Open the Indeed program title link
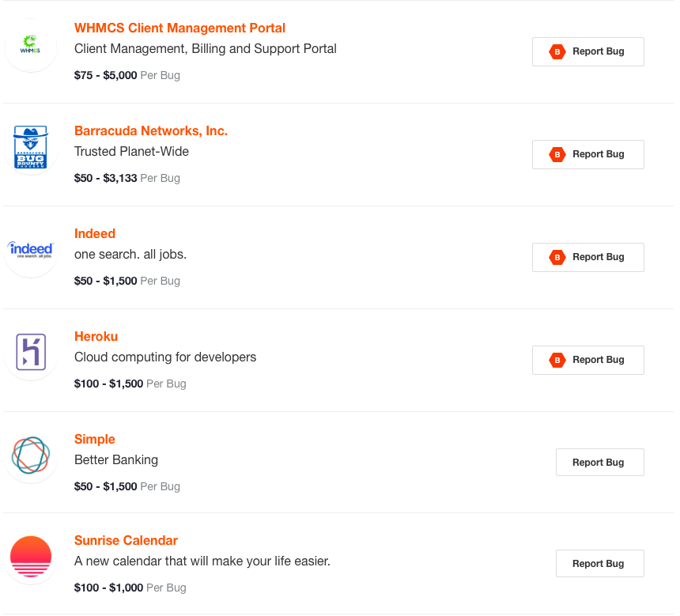 [x=95, y=233]
